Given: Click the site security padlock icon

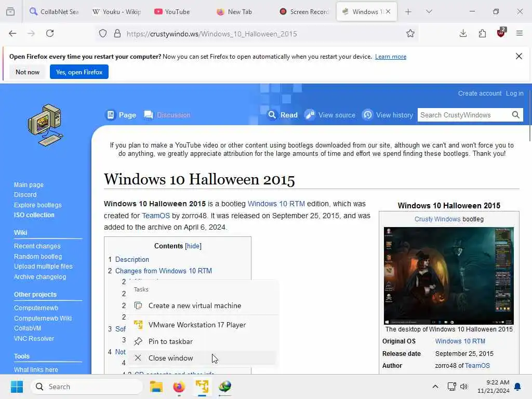Looking at the screenshot, I should coord(117,33).
